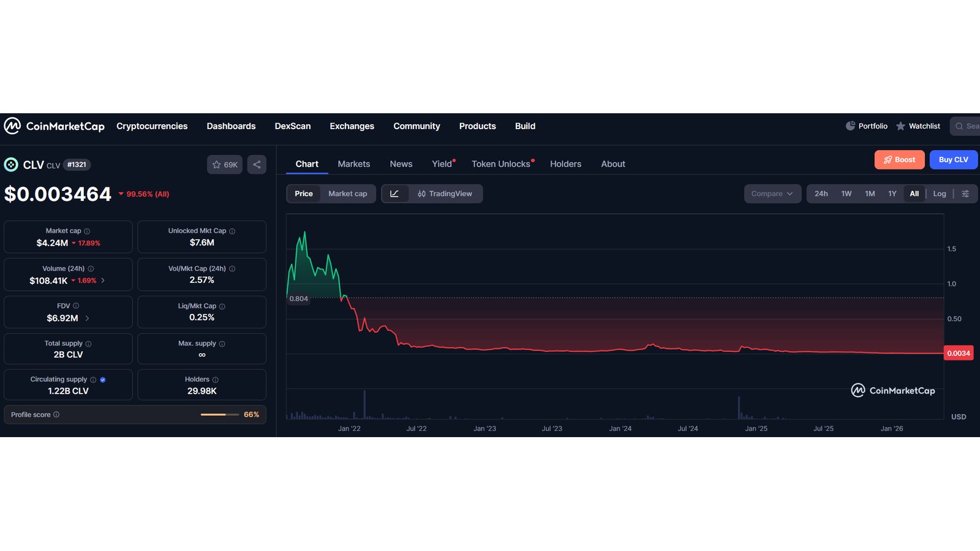The height and width of the screenshot is (551, 980).
Task: Open the Cryptocurrencies menu
Action: coord(152,126)
